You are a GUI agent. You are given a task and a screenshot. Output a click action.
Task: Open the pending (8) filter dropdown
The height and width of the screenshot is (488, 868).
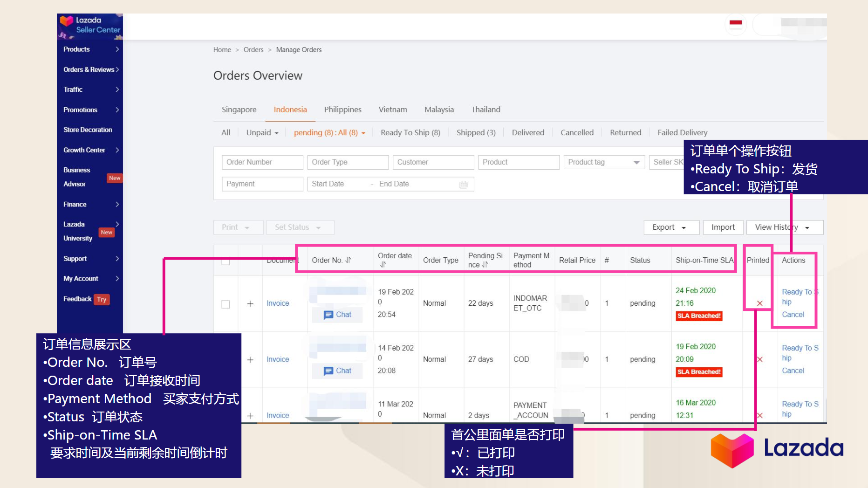tap(329, 132)
